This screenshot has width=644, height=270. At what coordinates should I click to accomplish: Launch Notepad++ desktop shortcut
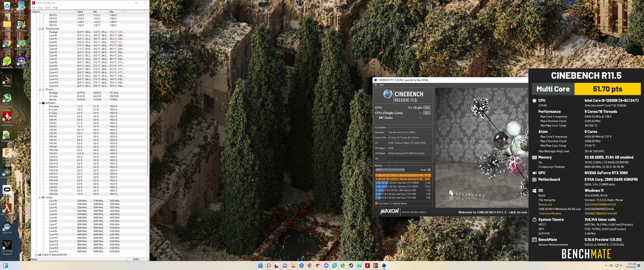(x=7, y=136)
